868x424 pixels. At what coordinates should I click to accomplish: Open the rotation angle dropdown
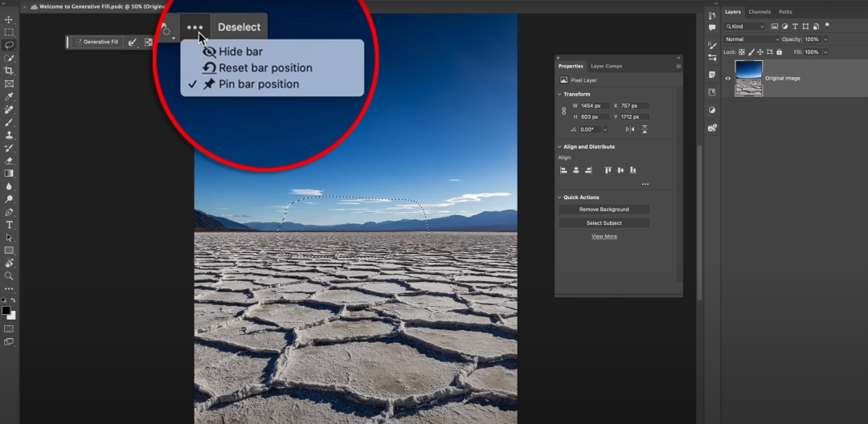click(x=604, y=129)
